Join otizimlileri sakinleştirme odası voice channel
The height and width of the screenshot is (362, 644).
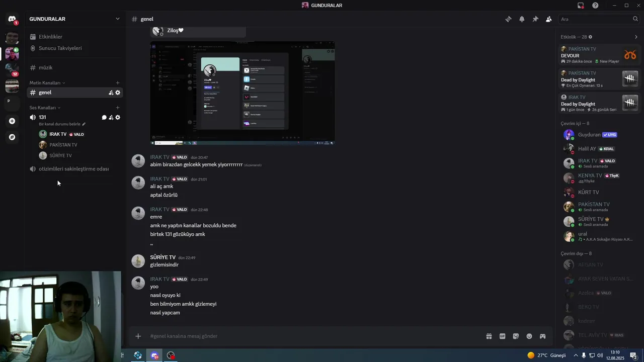[74, 169]
